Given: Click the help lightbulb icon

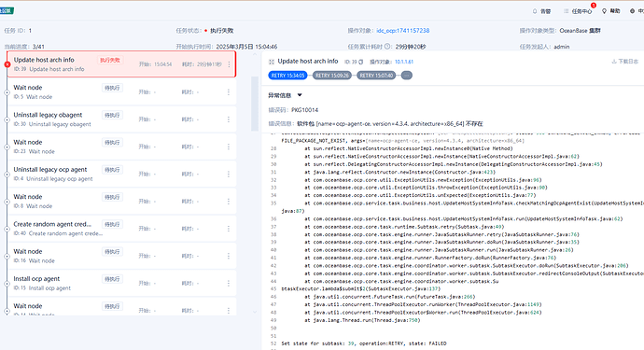Looking at the screenshot, I should coord(604,11).
